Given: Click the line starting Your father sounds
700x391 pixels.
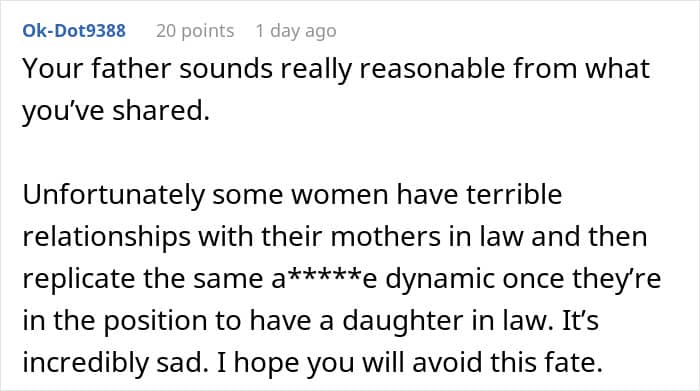Looking at the screenshot, I should point(336,70).
